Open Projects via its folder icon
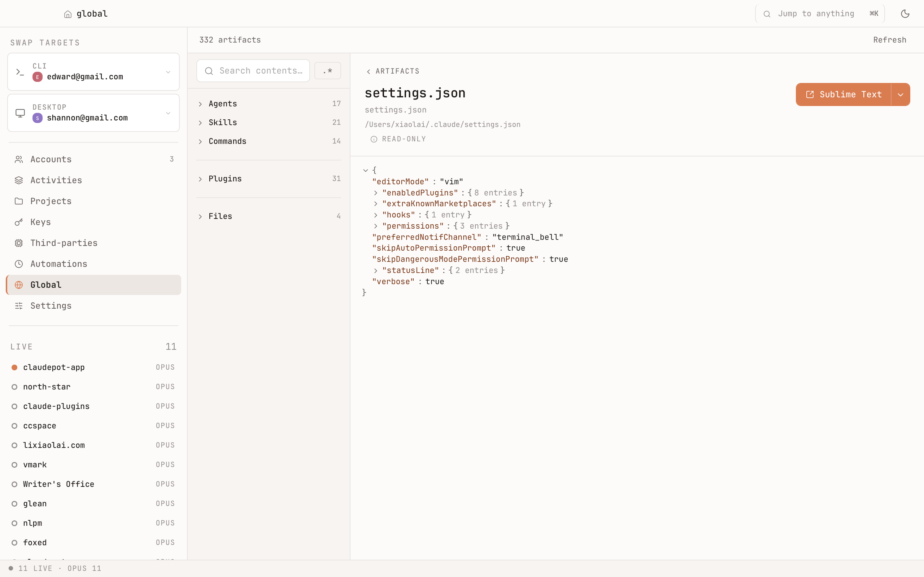The image size is (924, 577). pos(19,201)
